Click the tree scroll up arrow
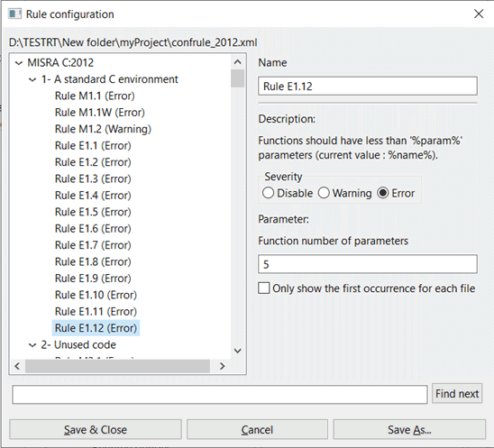494x448 pixels. [x=238, y=62]
